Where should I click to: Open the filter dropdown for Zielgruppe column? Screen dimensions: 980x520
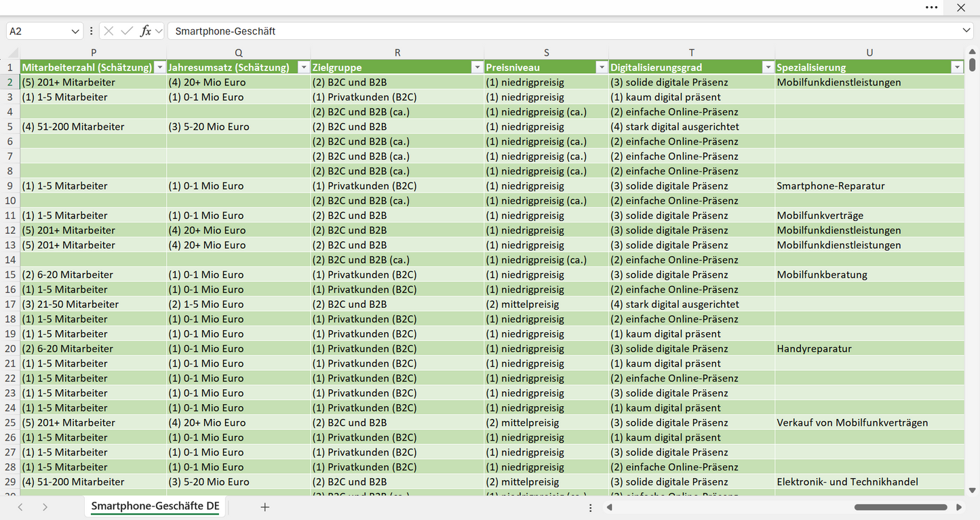(x=477, y=67)
